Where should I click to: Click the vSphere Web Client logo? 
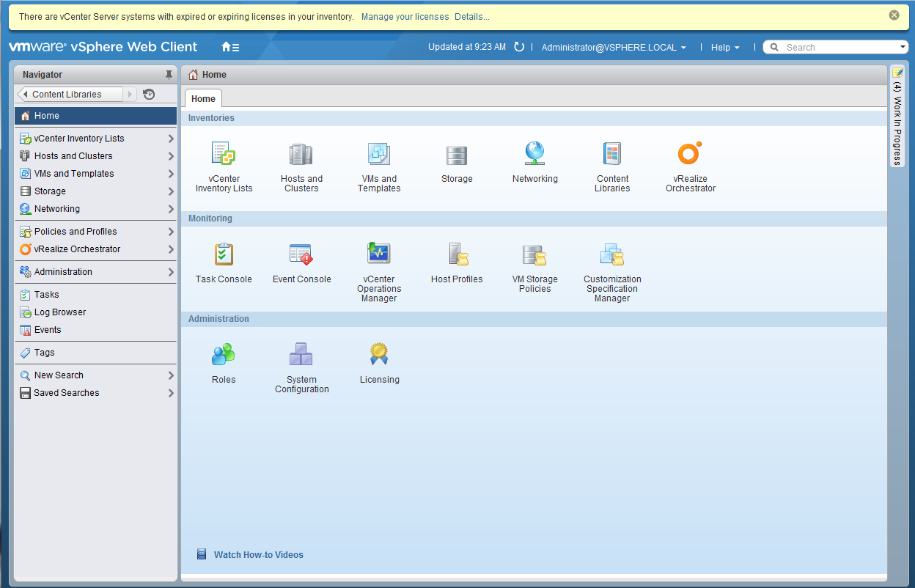coord(103,47)
